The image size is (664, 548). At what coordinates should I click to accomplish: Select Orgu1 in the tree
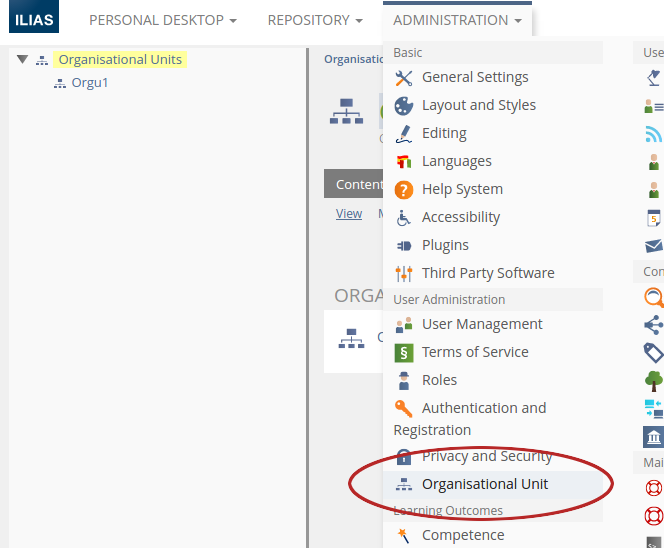pyautogui.click(x=89, y=83)
